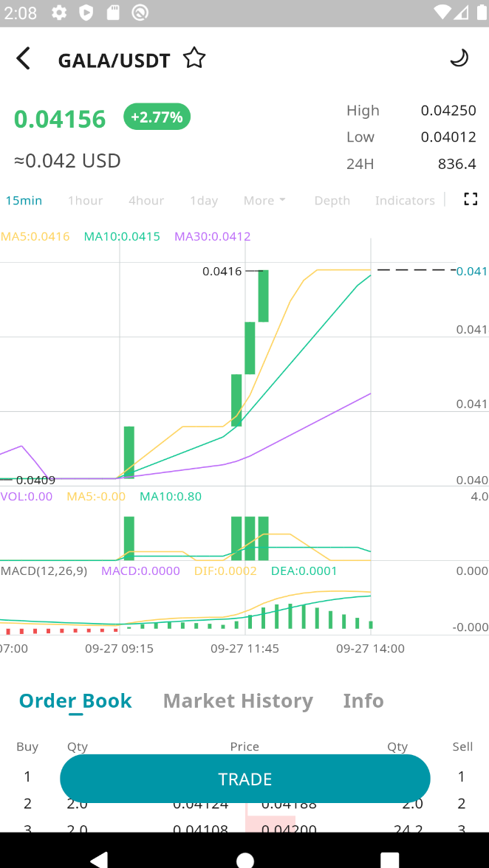Open the Depth chart view
The width and height of the screenshot is (489, 868).
point(332,201)
